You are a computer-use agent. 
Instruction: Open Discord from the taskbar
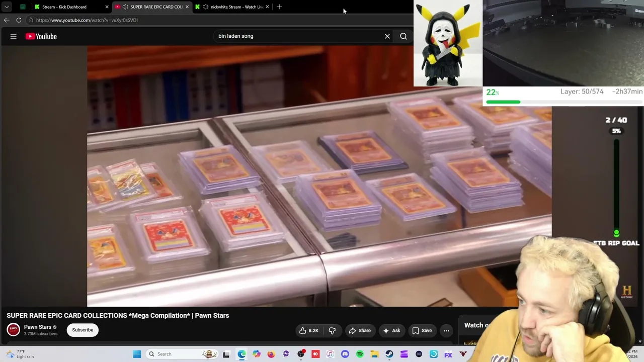coord(345,354)
